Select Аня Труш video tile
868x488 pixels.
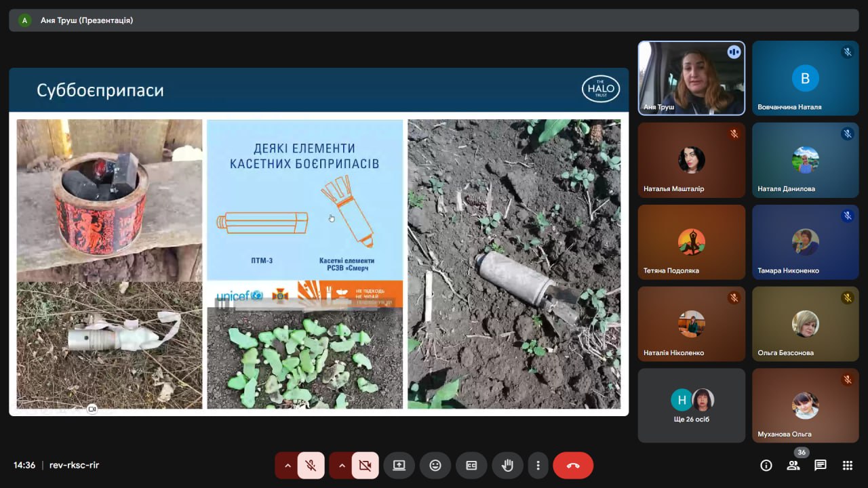click(691, 78)
